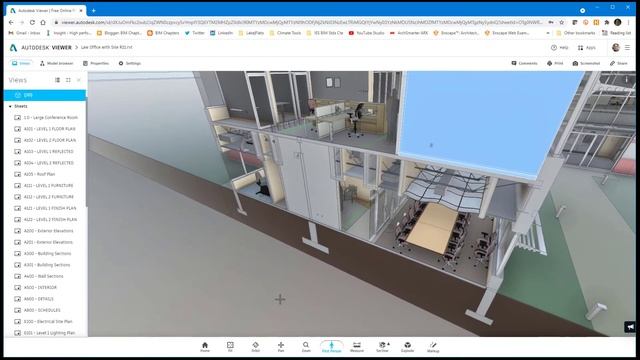Close the Views panel

79,80
